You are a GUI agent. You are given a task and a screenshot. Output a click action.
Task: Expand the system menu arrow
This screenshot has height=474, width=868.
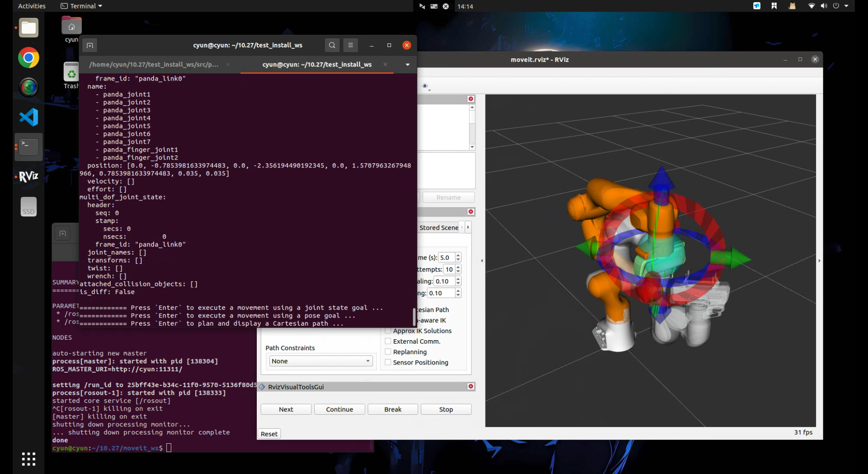[x=846, y=6]
